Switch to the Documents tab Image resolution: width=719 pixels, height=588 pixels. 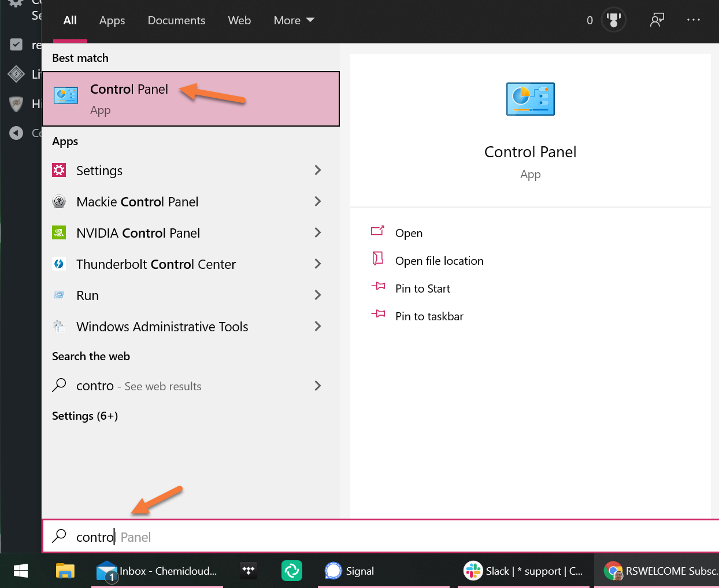point(176,20)
